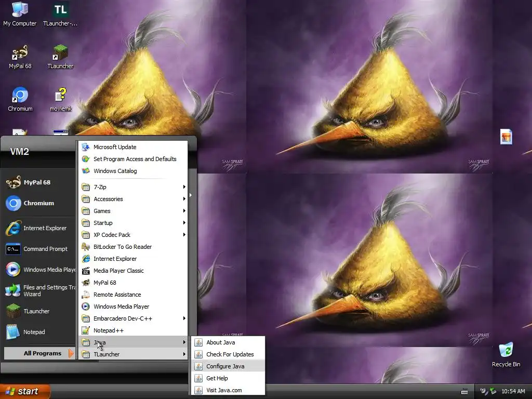This screenshot has height=399, width=532.
Task: Open TLauncher installer desktop icon with TL logo
Action: (x=60, y=14)
